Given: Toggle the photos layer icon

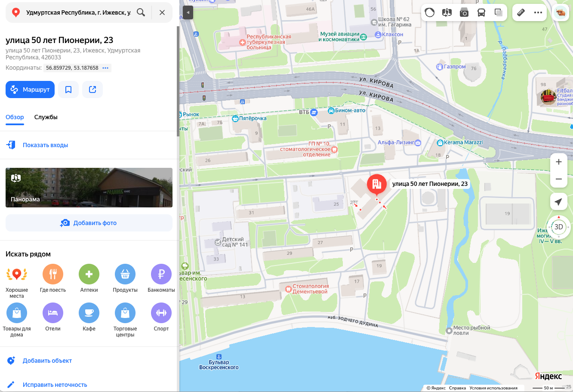Looking at the screenshot, I should coord(464,12).
